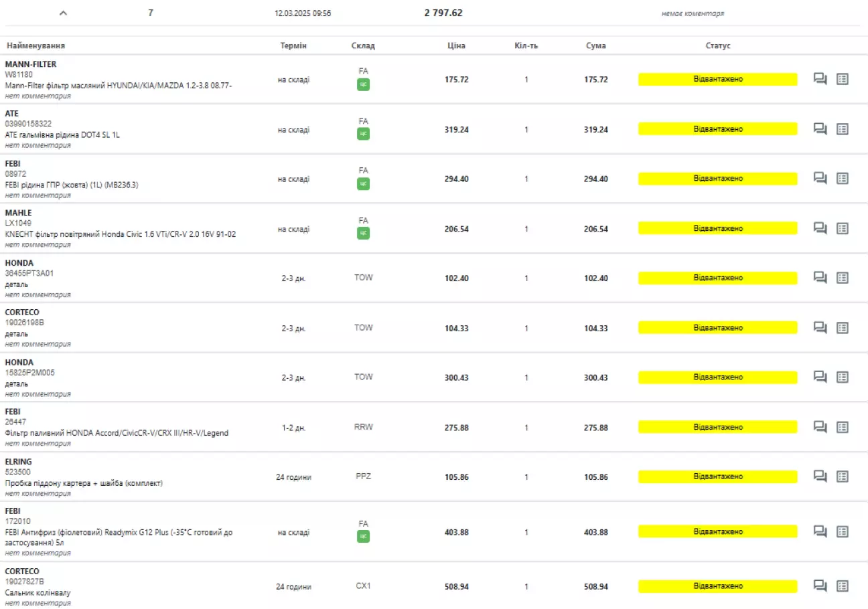This screenshot has height=609, width=868.
Task: Open comments icon for HONDA 36455PT3A01 row
Action: [820, 278]
